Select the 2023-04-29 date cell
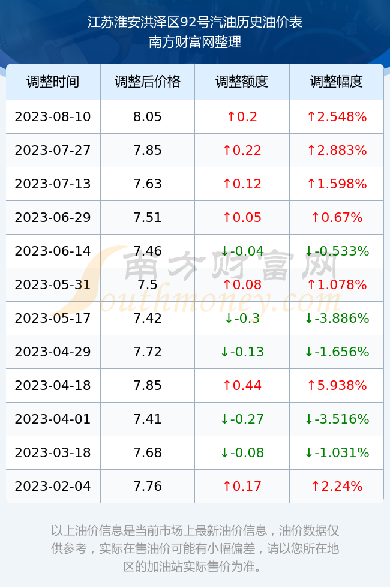 53,352
